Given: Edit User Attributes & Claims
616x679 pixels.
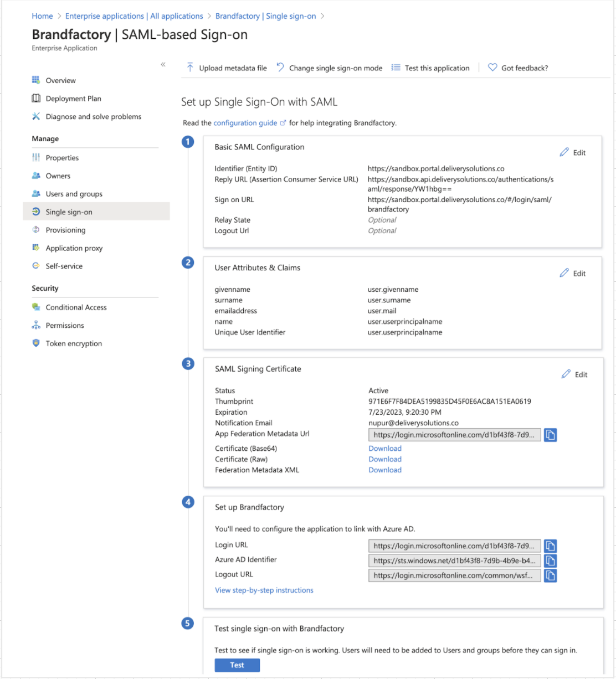Looking at the screenshot, I should (x=573, y=273).
